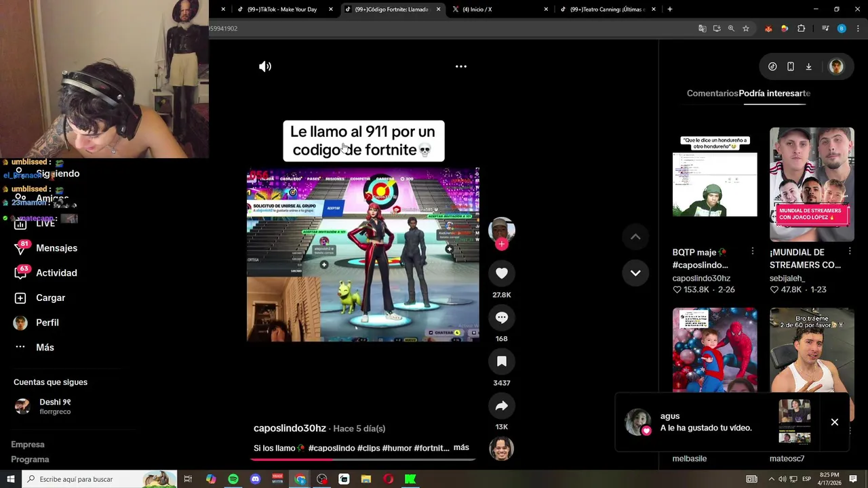
Task: Click the red fox extension icon
Action: 768,28
